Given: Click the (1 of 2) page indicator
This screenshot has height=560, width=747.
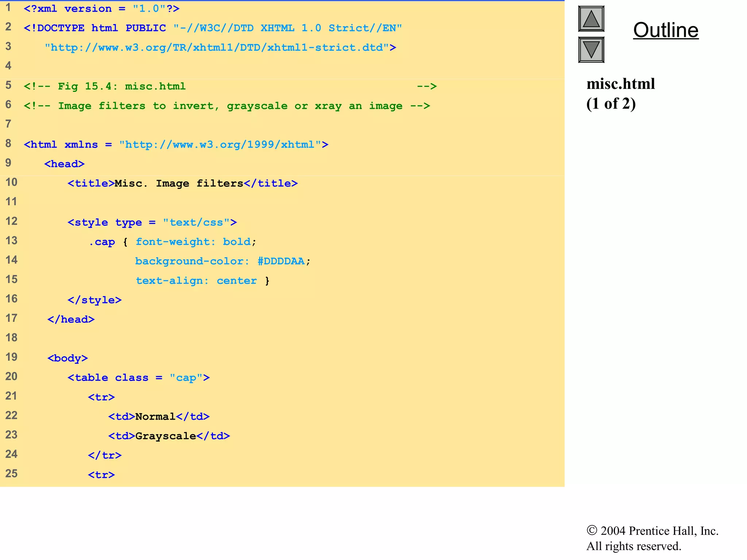Looking at the screenshot, I should click(611, 104).
